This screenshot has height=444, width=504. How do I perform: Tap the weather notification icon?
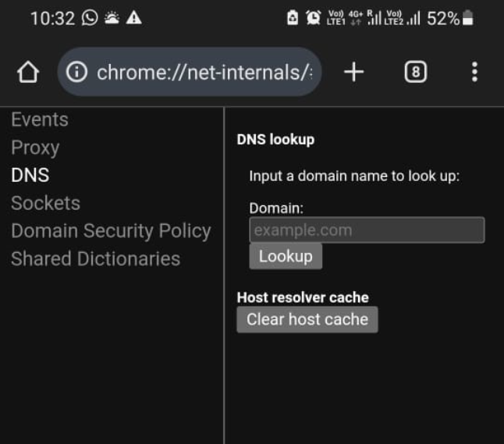pyautogui.click(x=112, y=19)
